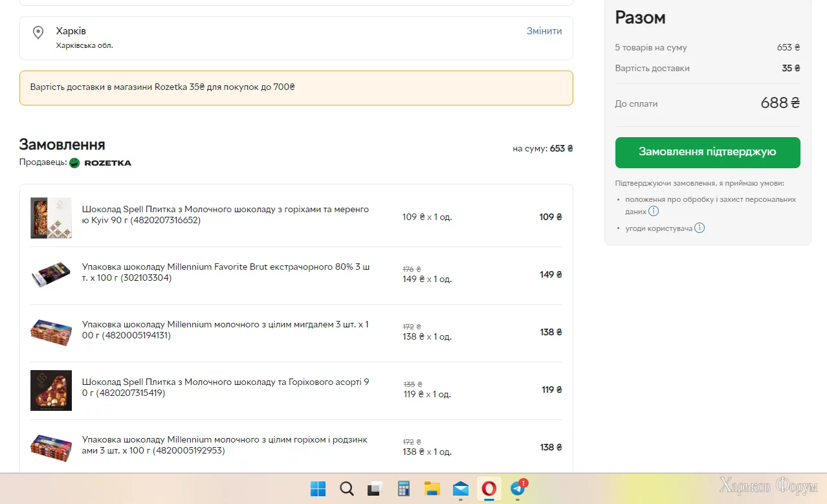Click Spell Kyiv chocolate thumbnail image
Screen dimensions: 827x504
coord(51,218)
